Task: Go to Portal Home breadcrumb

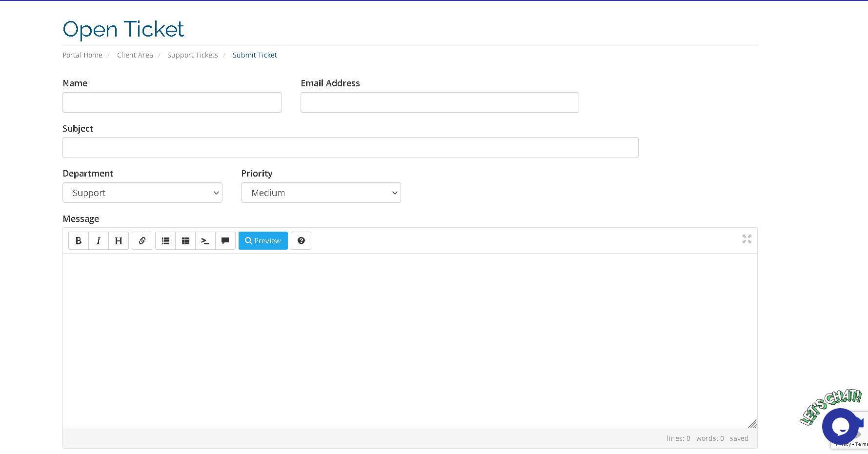Action: [x=82, y=55]
